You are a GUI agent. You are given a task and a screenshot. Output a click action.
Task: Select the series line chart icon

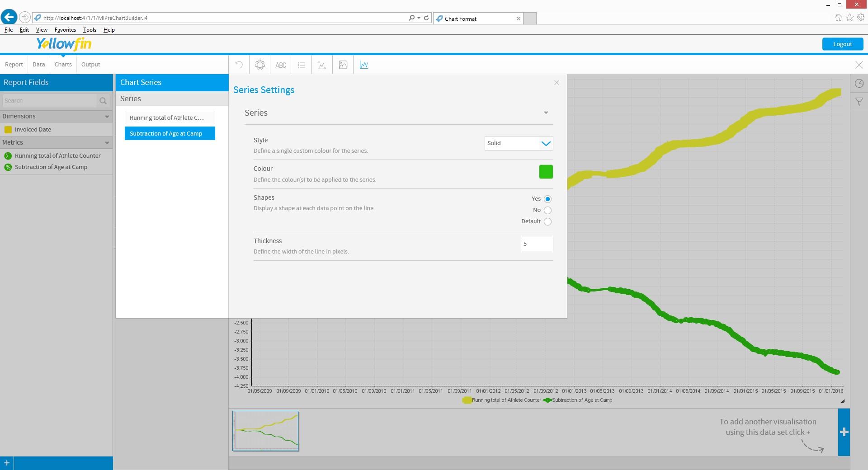364,65
